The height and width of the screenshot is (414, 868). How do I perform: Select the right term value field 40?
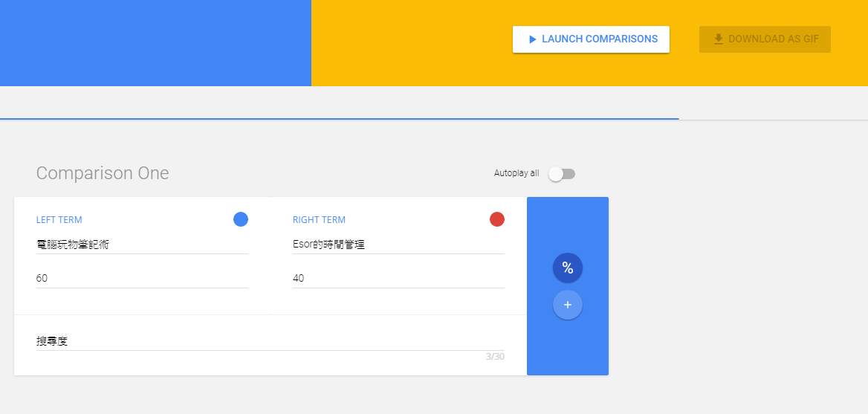(x=398, y=279)
